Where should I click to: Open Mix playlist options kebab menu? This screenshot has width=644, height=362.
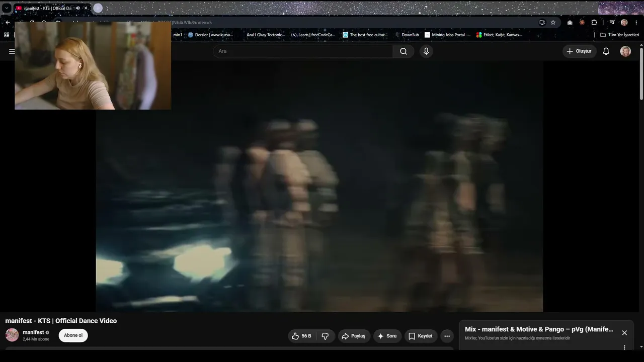(x=624, y=347)
